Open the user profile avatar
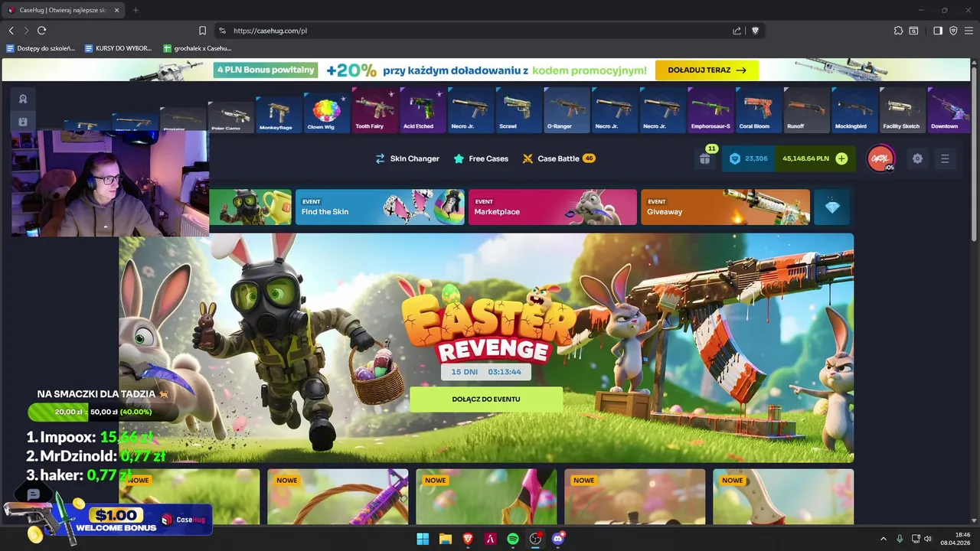This screenshot has height=551, width=980. pos(880,158)
